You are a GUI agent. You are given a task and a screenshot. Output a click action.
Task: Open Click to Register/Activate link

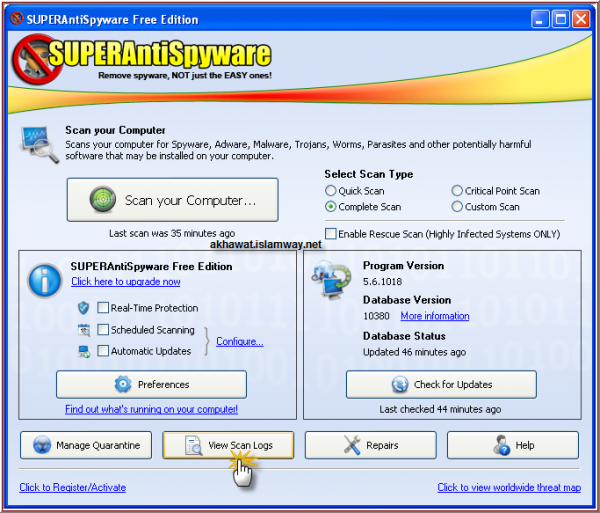[x=72, y=487]
